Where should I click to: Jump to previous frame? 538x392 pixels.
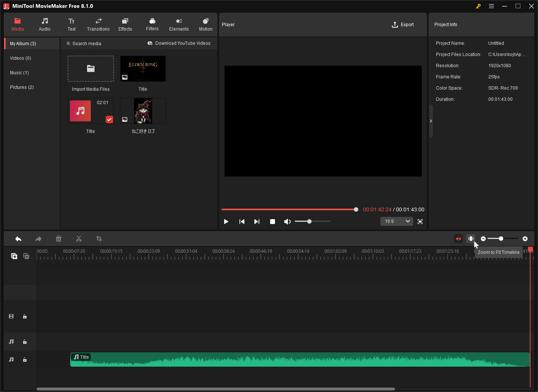[242, 221]
